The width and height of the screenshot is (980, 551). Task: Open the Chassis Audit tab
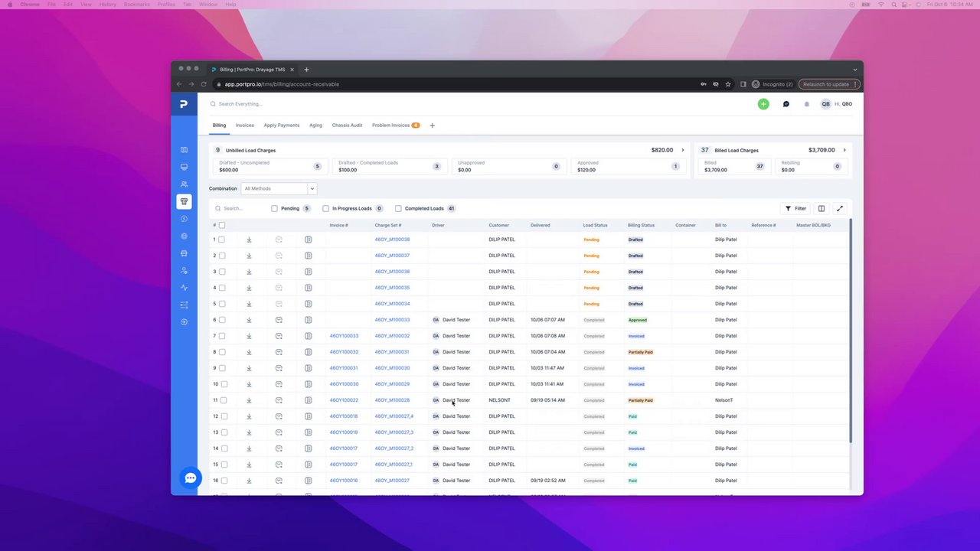347,126
